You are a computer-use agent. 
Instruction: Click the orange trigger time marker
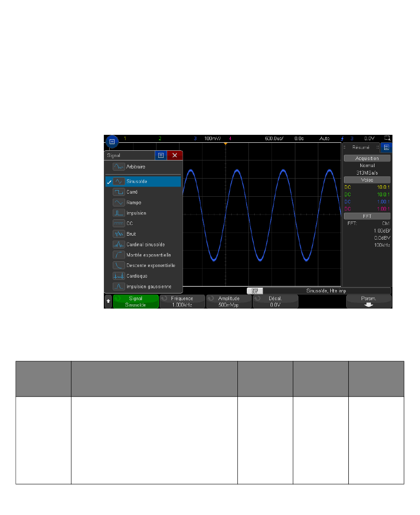(225, 144)
